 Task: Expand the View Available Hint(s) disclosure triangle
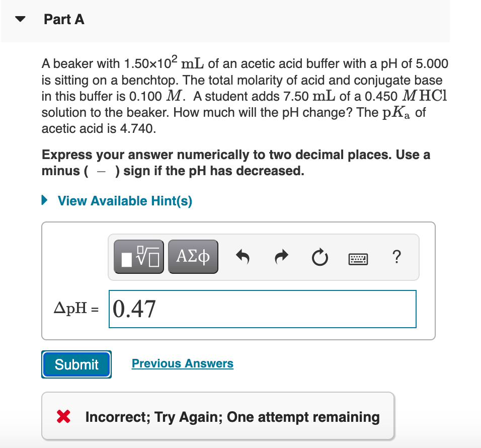tap(44, 200)
